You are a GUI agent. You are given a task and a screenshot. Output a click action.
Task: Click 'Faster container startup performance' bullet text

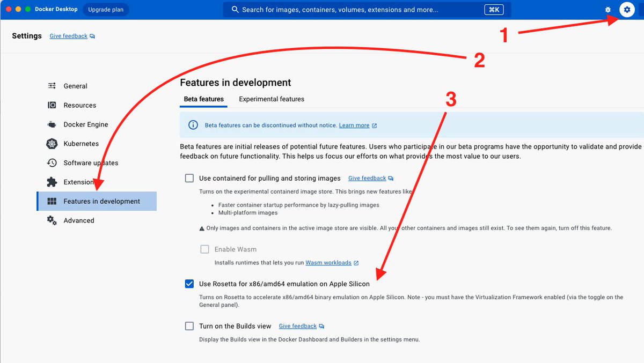coord(299,205)
